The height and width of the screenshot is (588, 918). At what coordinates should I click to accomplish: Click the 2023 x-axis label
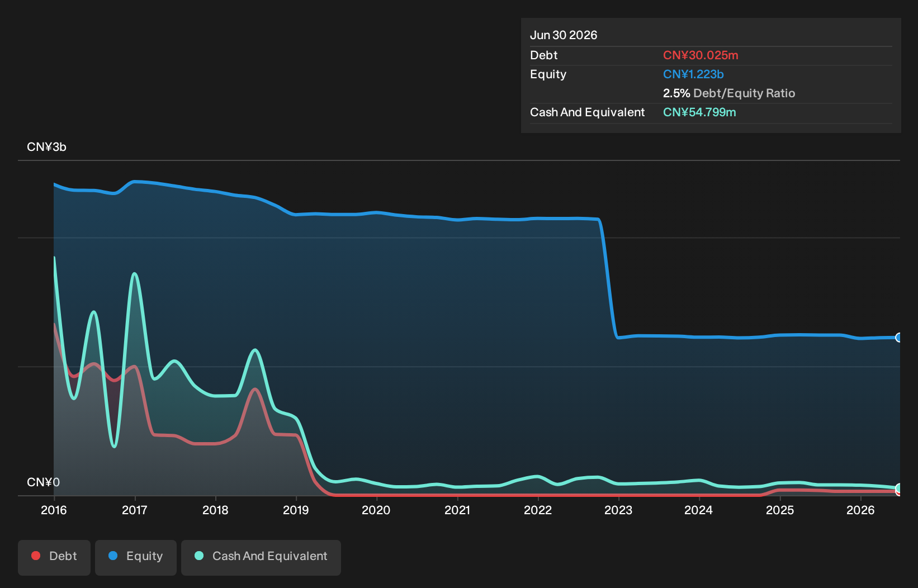tap(618, 510)
